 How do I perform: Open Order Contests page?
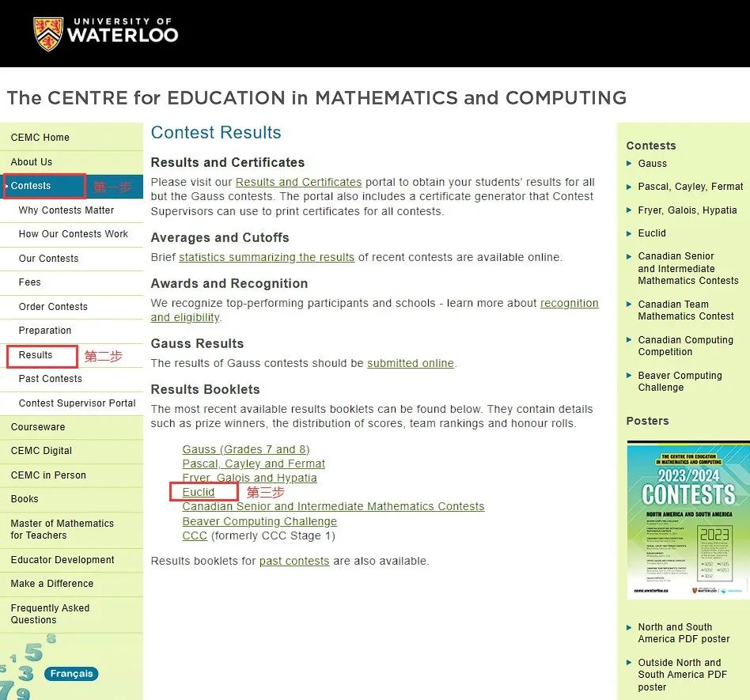click(x=53, y=306)
